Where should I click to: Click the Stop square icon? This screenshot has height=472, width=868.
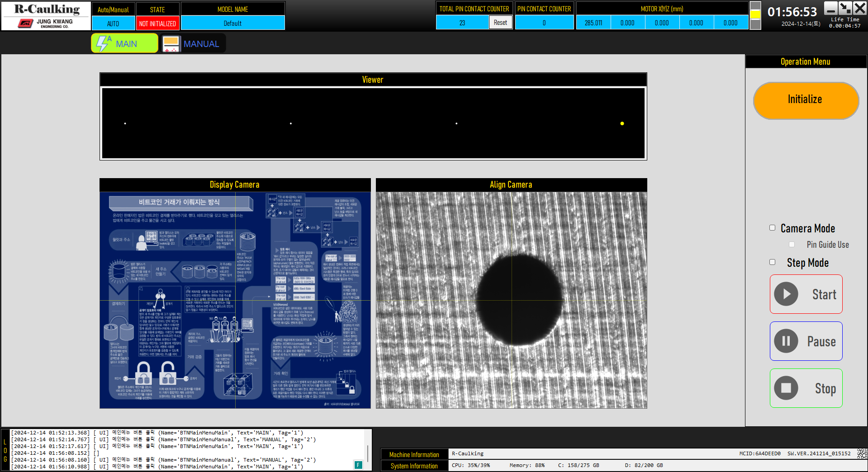coord(786,388)
